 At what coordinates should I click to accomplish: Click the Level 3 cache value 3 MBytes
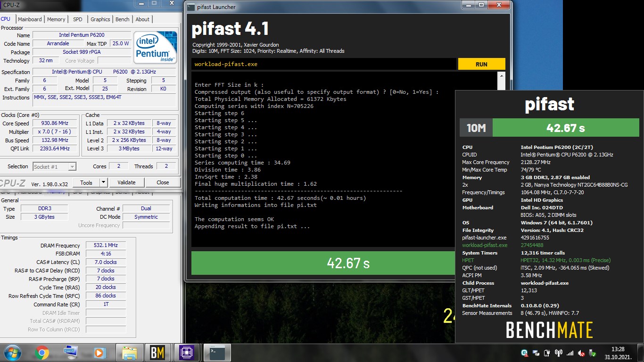[129, 148]
